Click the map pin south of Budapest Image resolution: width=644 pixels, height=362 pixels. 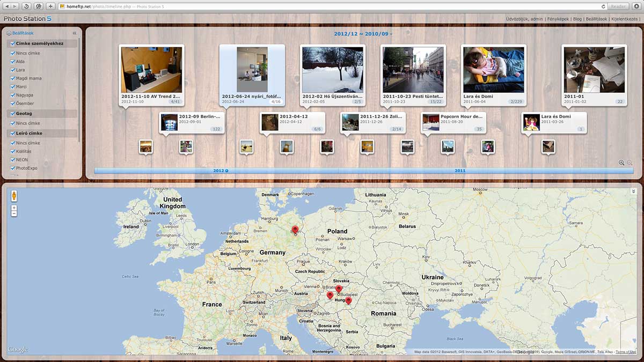pos(348,301)
